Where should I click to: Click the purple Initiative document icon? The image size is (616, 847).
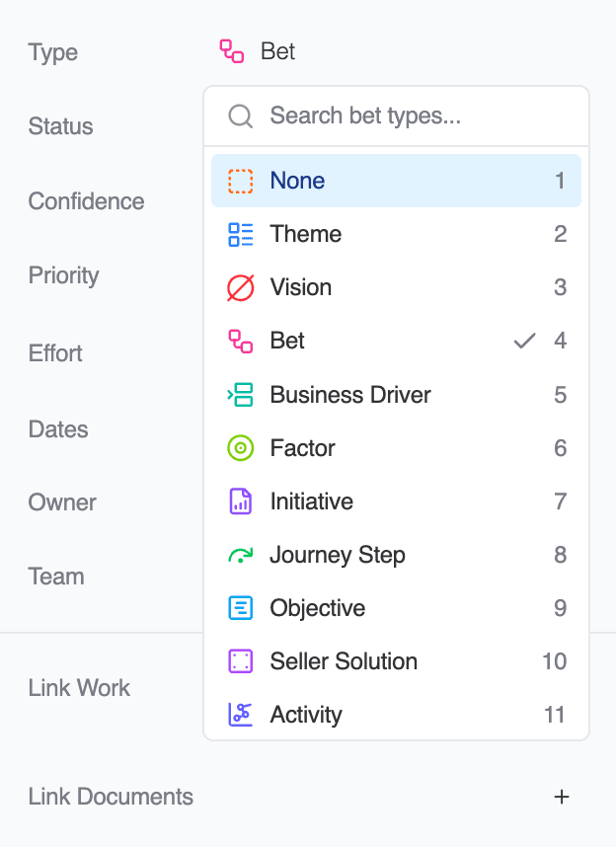[x=241, y=501]
